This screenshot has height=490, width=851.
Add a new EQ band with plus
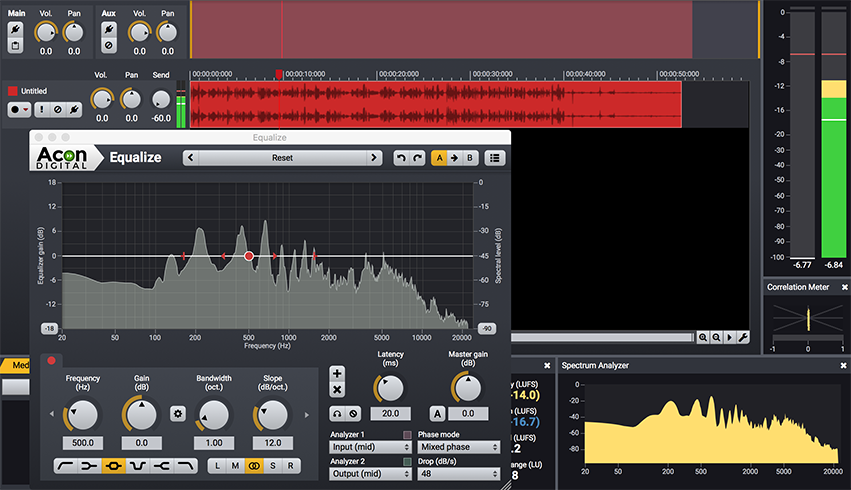[337, 373]
